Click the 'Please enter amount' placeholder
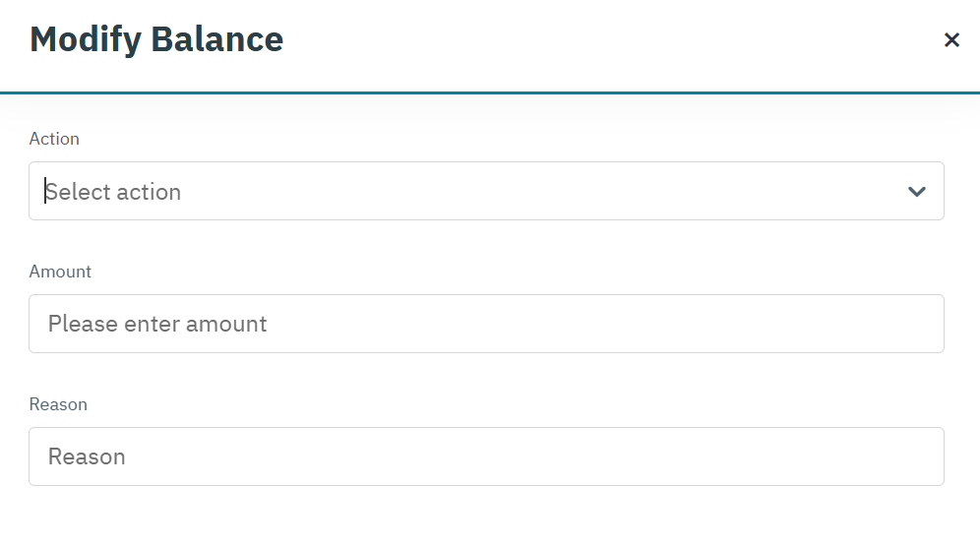The image size is (980, 547). (x=157, y=324)
